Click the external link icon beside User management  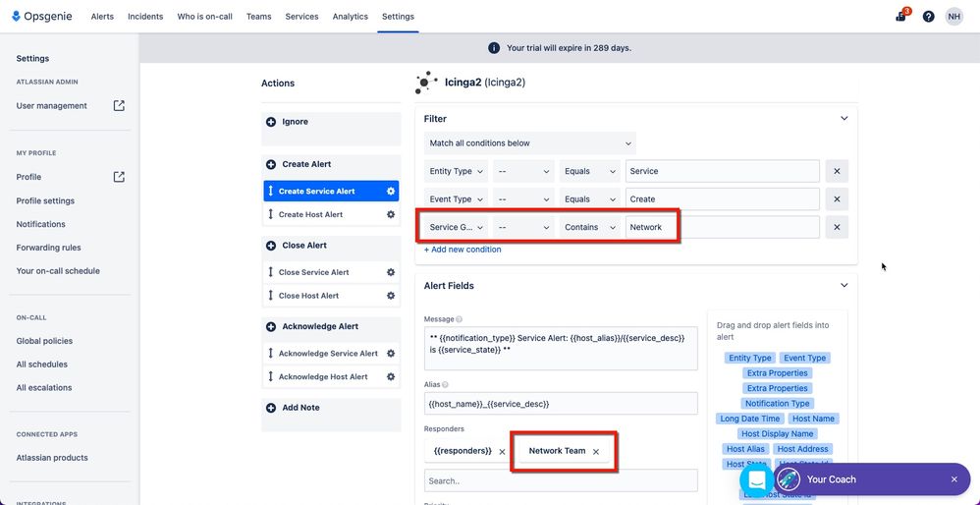point(119,106)
